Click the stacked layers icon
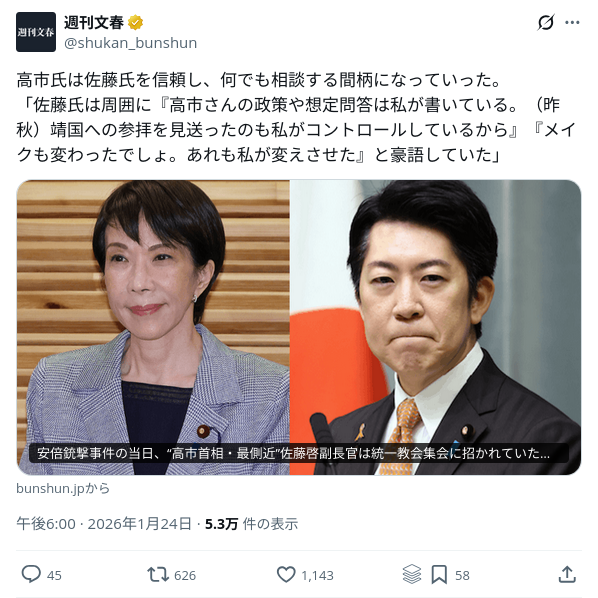598x598 pixels. click(x=412, y=574)
